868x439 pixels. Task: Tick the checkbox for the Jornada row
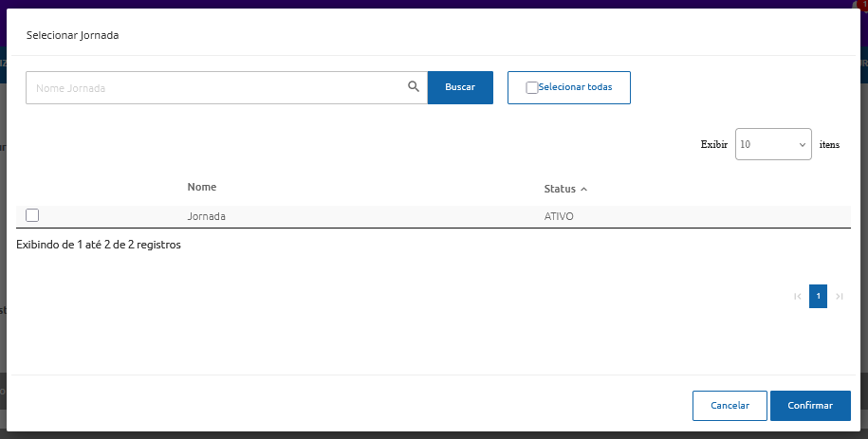32,215
